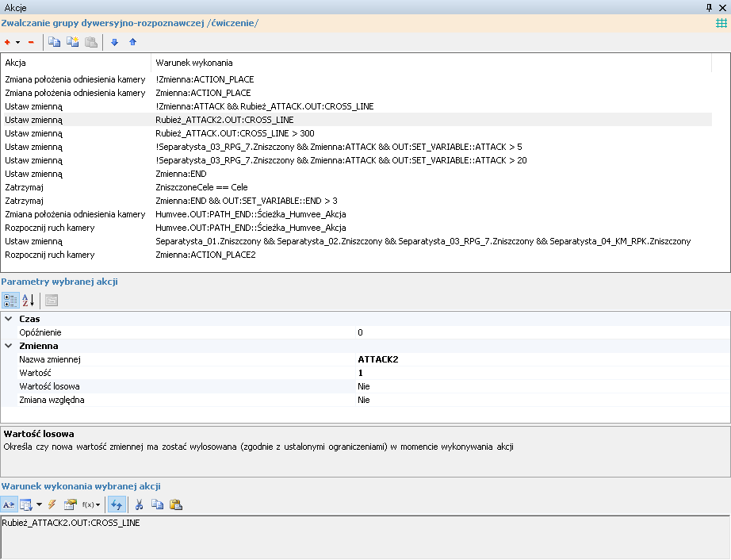Viewport: 731px width, 560px height.
Task: Open the f(x) functions dropdown
Action: click(91, 504)
